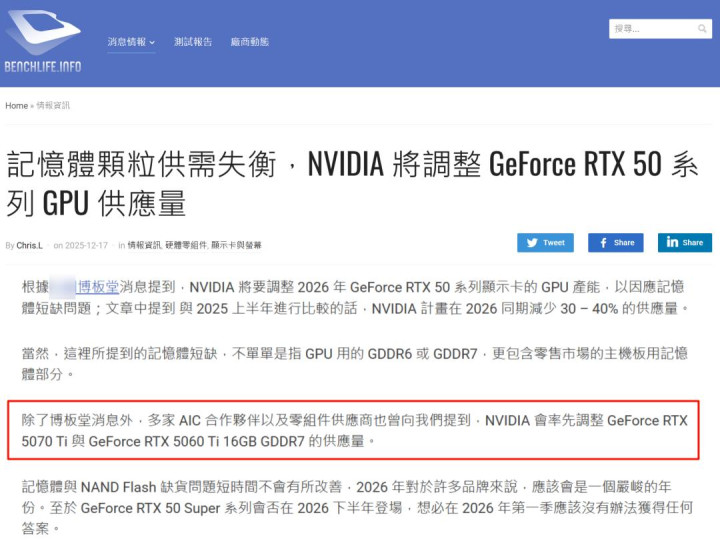Viewport: 720px width, 549px height.
Task: Click the article headline title
Action: [352, 184]
